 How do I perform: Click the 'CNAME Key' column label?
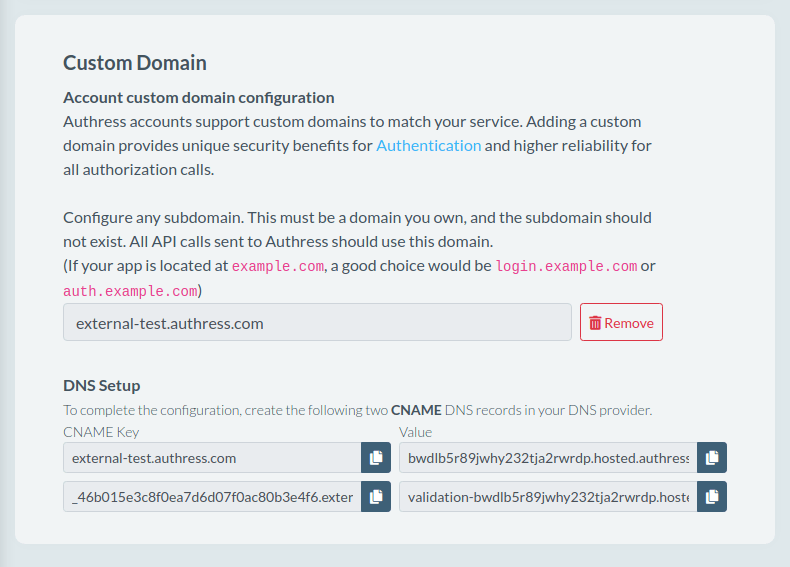click(x=101, y=432)
